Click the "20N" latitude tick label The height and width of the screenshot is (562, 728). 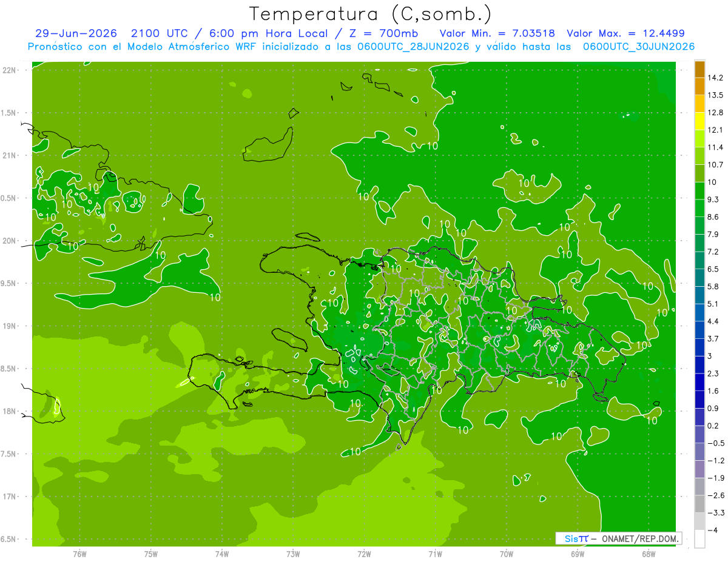tap(10, 241)
